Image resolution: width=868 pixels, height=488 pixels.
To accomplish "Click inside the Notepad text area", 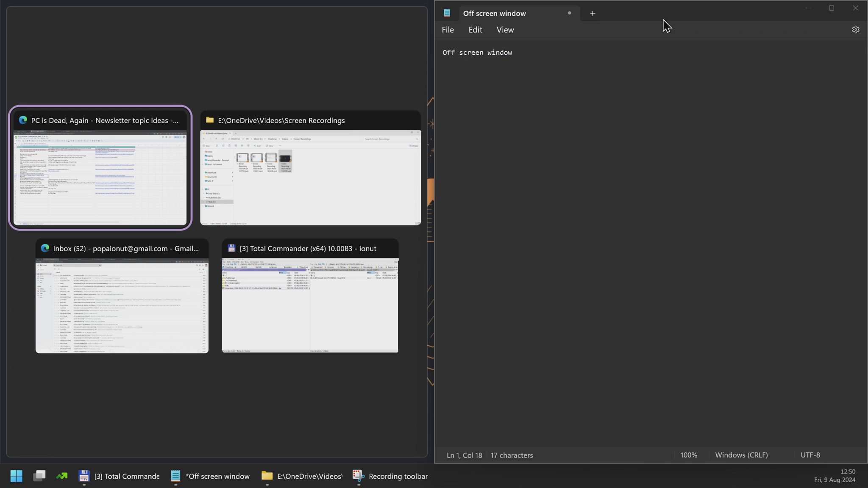I will [636, 212].
